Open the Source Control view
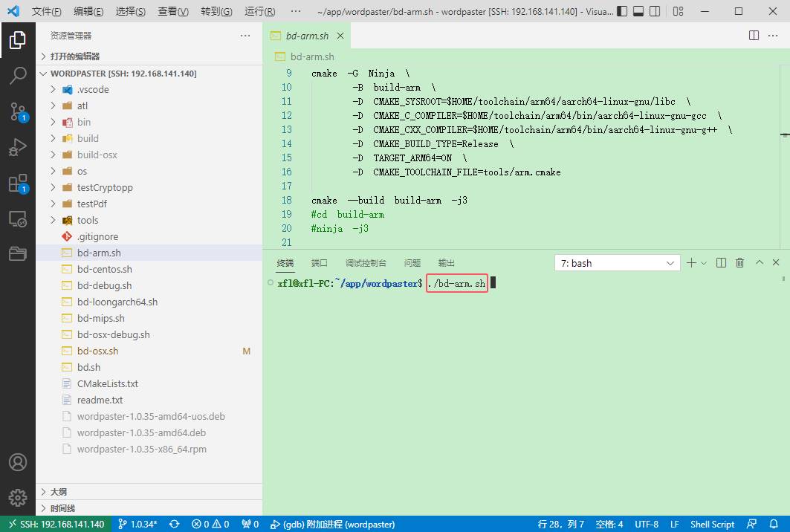The width and height of the screenshot is (790, 532). (18, 111)
